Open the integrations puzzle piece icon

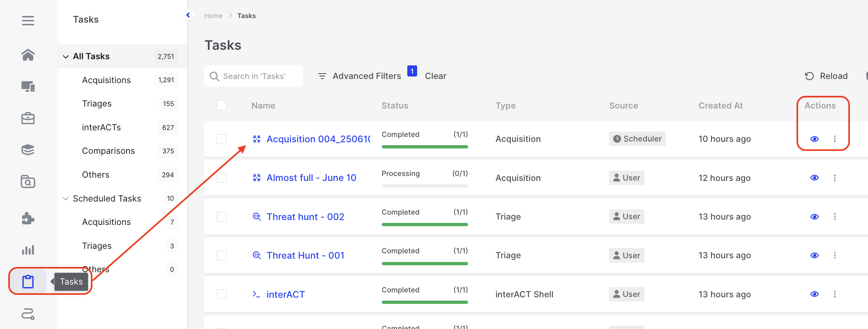pos(28,218)
